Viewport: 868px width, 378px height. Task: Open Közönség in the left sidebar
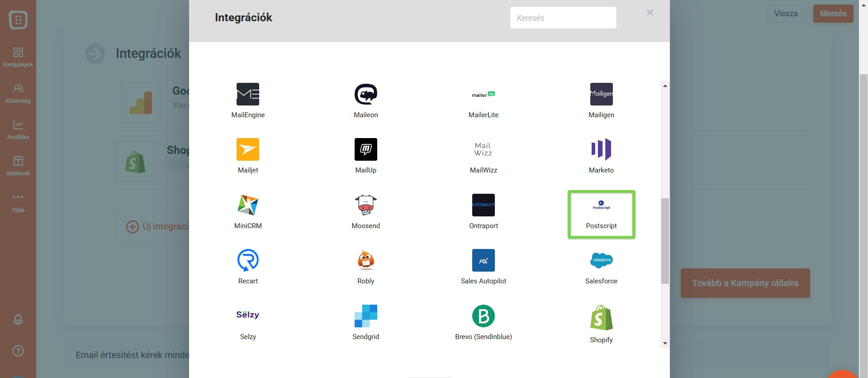(18, 94)
